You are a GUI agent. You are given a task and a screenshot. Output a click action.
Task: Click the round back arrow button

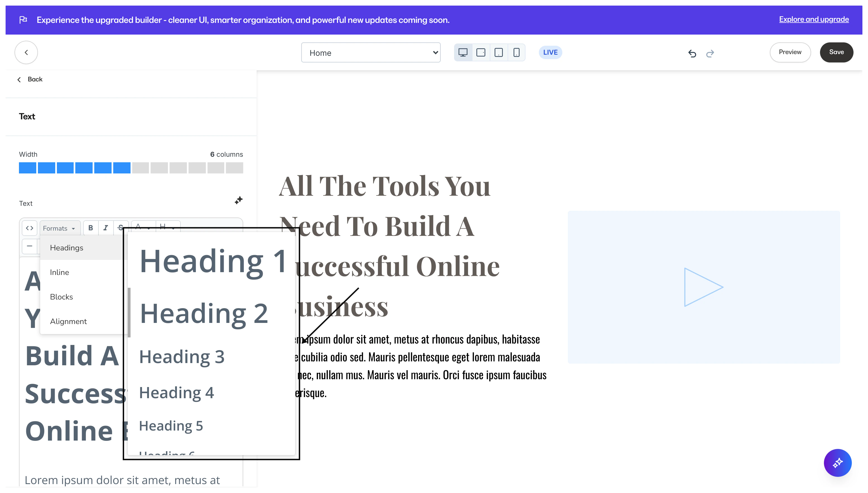(26, 52)
